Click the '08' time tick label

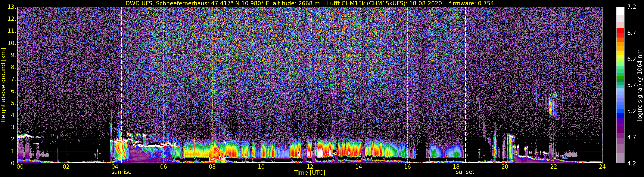pos(212,167)
